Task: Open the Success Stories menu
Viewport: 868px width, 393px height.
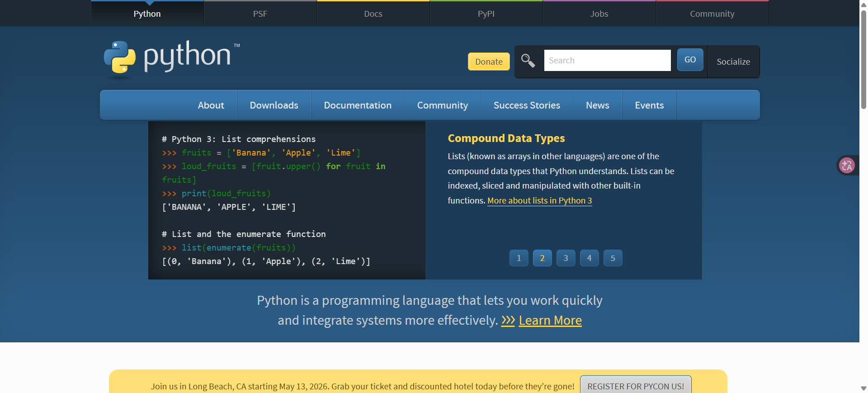Action: click(527, 105)
